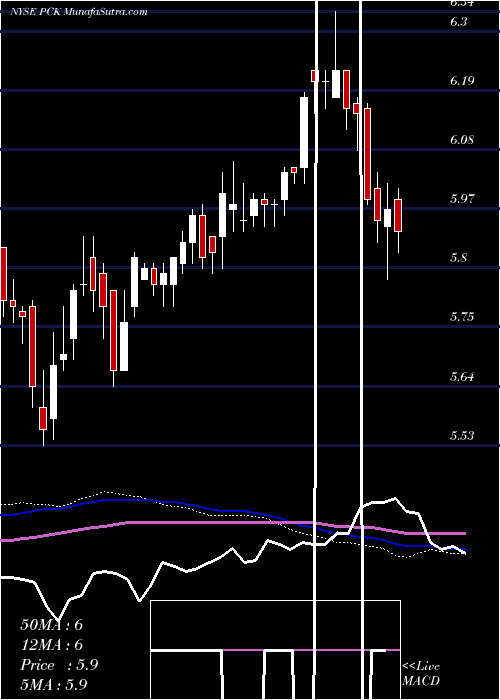This screenshot has height=700, width=500.
Task: Select the 5.64 price axis label
Action: click(x=462, y=376)
